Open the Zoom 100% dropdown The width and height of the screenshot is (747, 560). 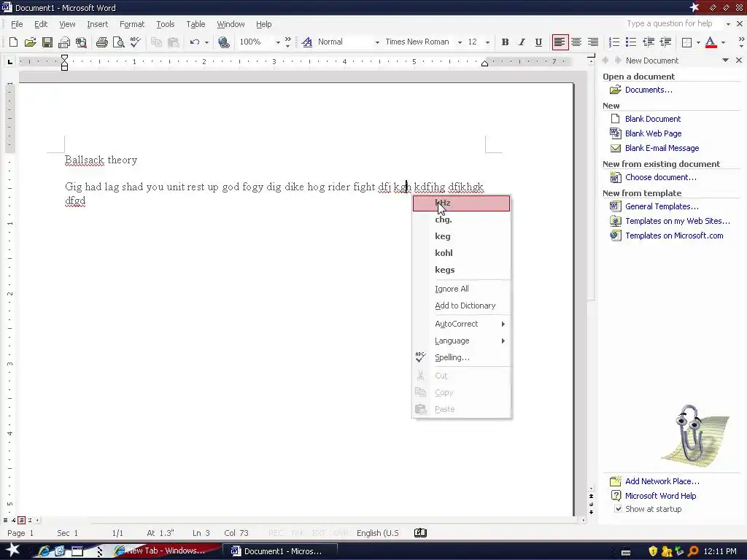point(278,42)
